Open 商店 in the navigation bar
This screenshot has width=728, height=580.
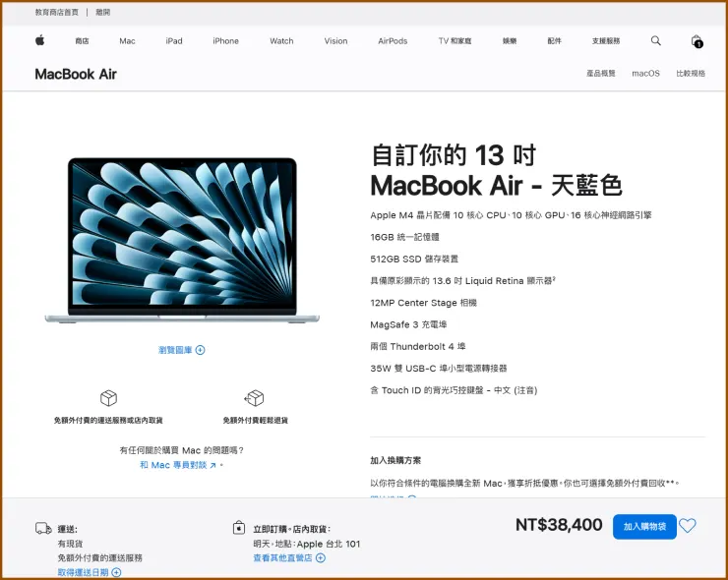coord(83,41)
